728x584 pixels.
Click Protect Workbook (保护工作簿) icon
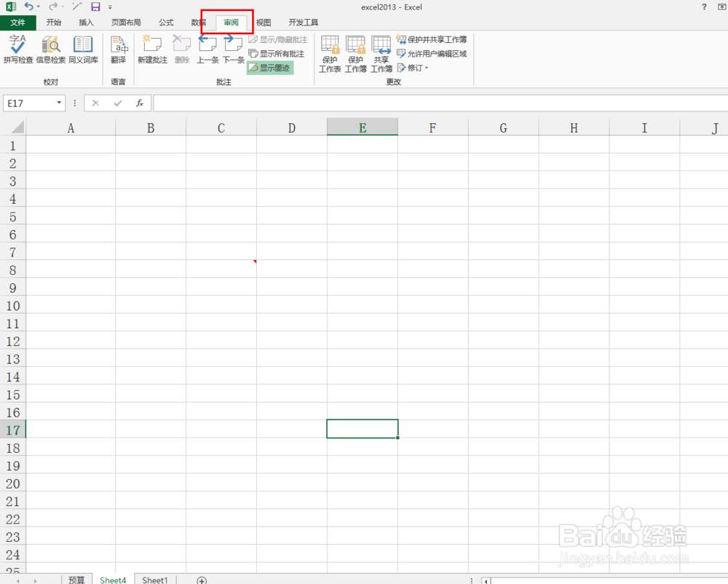(356, 54)
